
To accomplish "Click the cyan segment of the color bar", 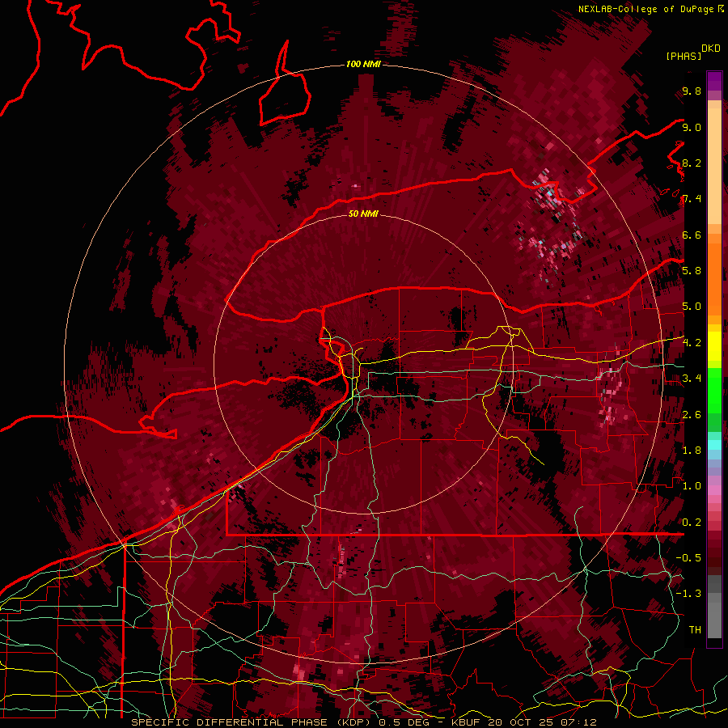I will (x=714, y=444).
